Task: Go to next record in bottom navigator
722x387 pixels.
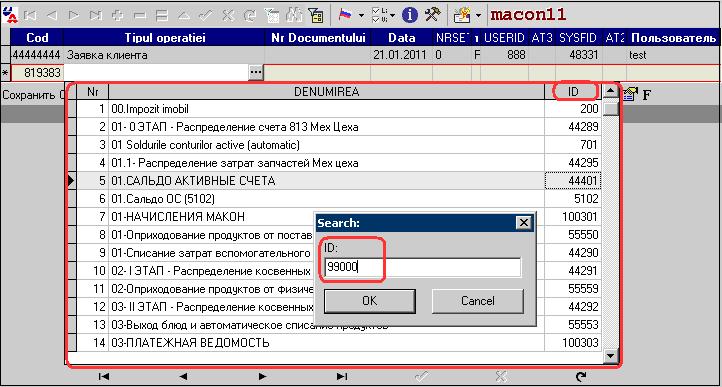Action: (262, 377)
